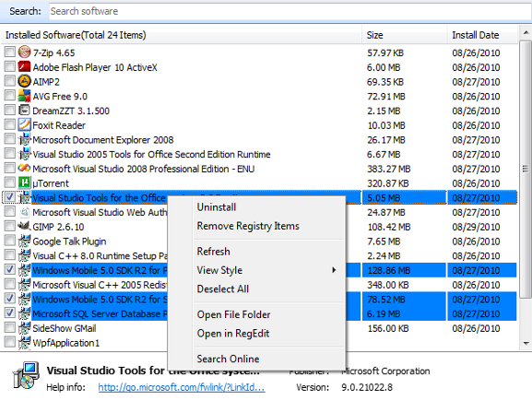Screen dimensions: 532x400
Task: Check the AIMP2 checkbox
Action: [10, 81]
